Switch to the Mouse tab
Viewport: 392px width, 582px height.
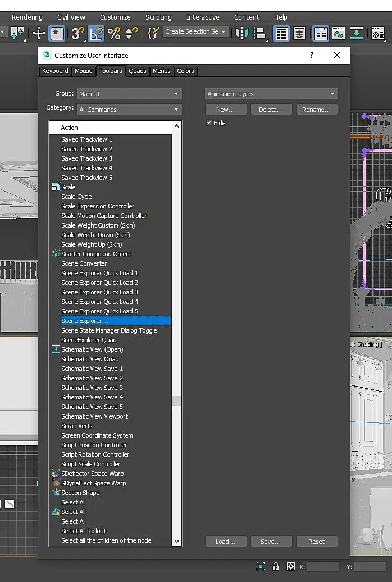click(x=83, y=71)
